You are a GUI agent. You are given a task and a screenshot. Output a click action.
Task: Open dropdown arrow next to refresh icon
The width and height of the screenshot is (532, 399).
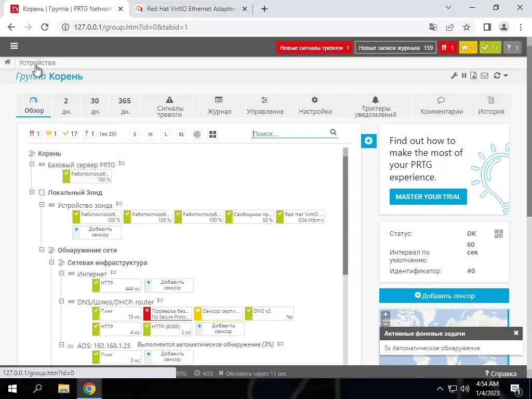pos(506,75)
